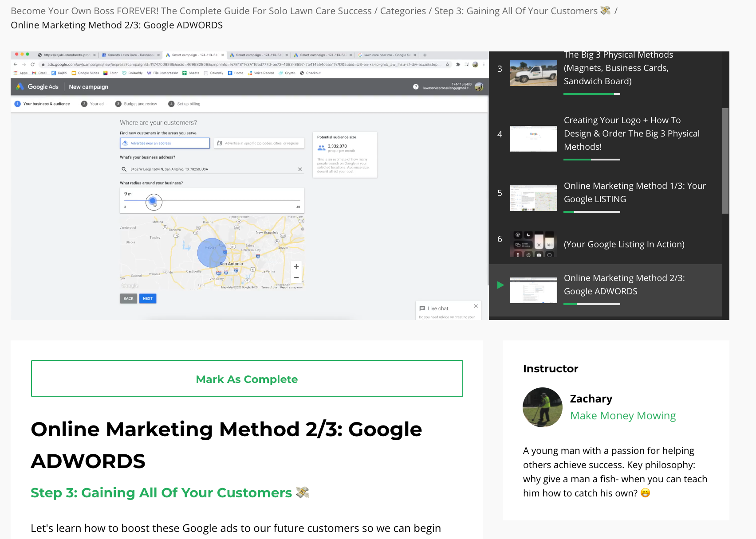Switch to the lawn care near me Google tab
Image resolution: width=756 pixels, height=539 pixels.
click(x=387, y=55)
